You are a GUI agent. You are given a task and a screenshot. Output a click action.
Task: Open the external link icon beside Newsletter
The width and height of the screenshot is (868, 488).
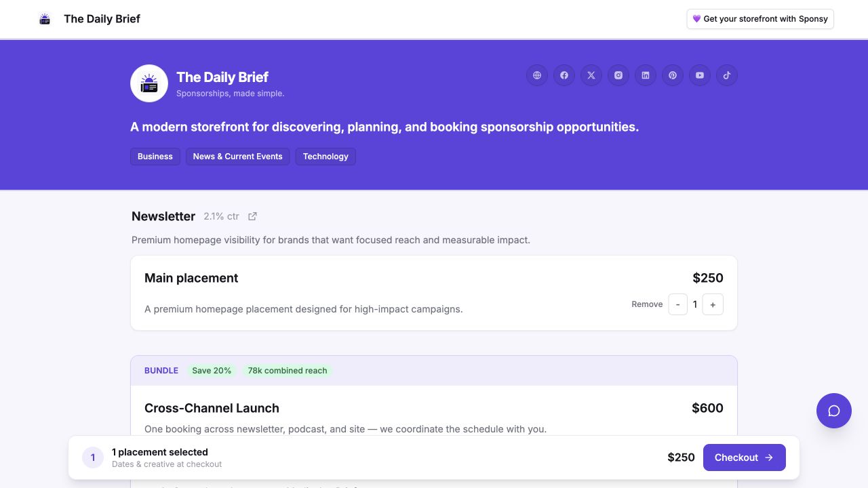coord(252,216)
